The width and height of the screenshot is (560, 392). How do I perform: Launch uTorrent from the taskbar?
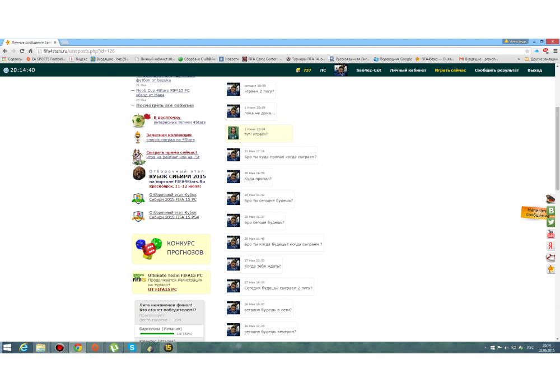point(114,348)
